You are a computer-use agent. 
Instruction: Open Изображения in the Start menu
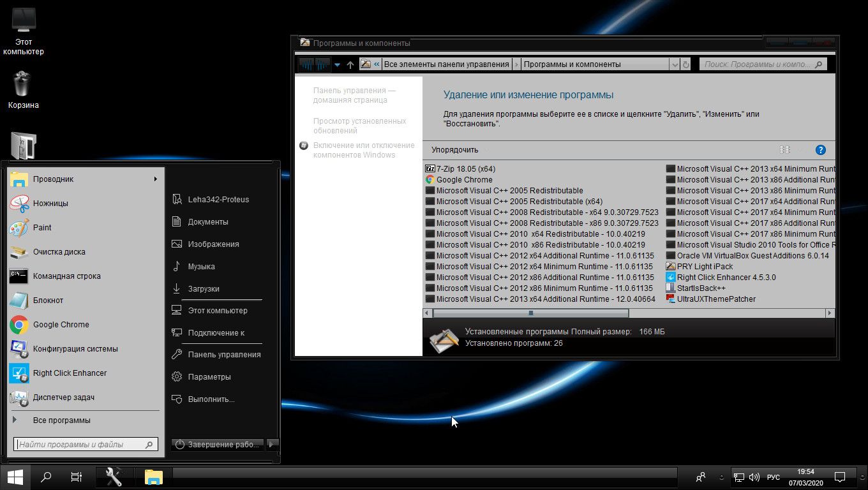(217, 244)
